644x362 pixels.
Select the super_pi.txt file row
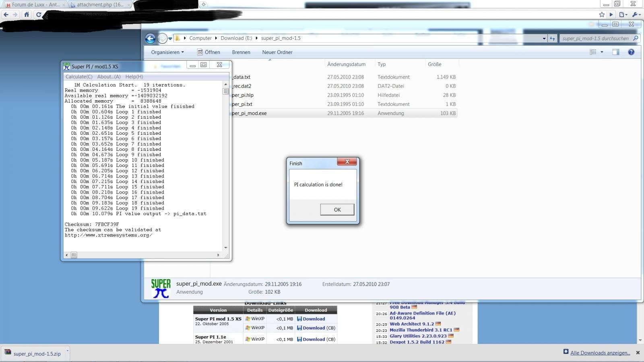click(x=345, y=104)
